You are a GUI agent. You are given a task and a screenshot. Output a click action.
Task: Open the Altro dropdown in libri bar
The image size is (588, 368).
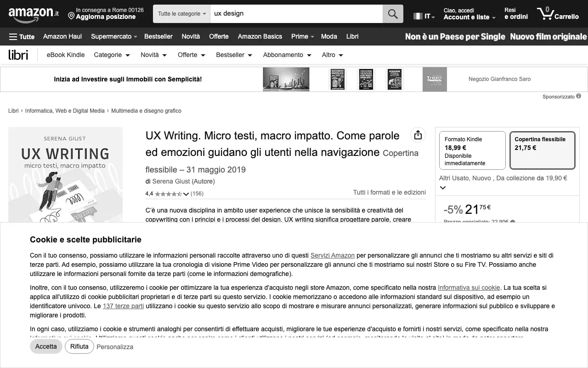[x=333, y=55]
